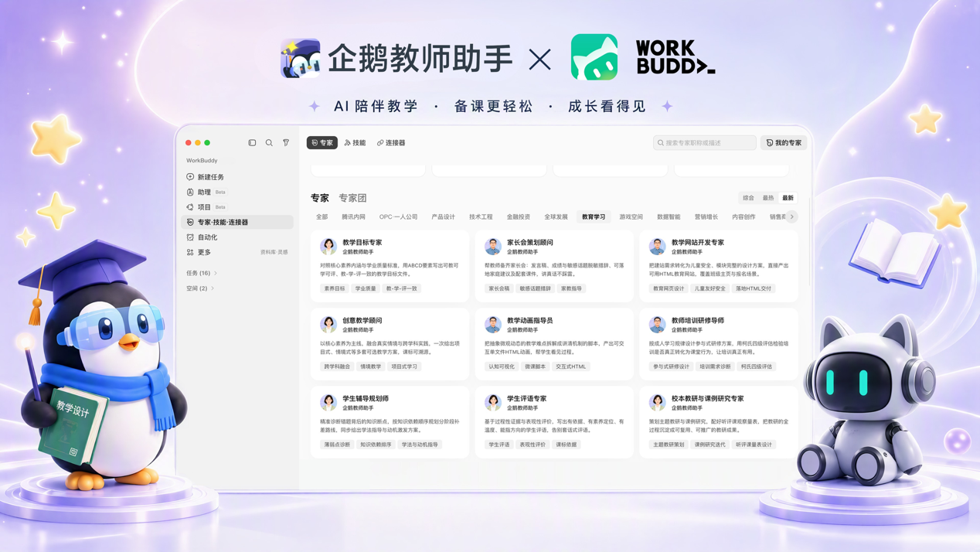980x552 pixels.
Task: Click avatar of 学生辅导规划师
Action: (x=328, y=403)
